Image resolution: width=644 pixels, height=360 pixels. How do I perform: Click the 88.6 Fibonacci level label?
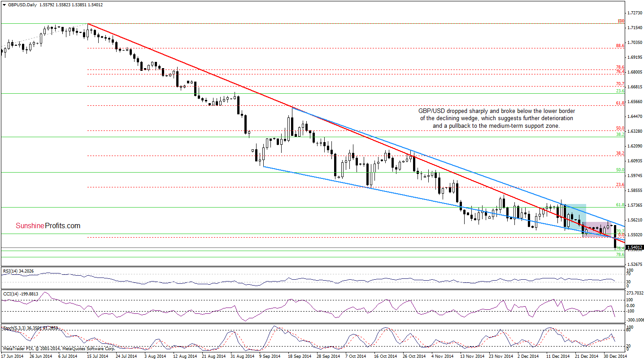coord(621,46)
